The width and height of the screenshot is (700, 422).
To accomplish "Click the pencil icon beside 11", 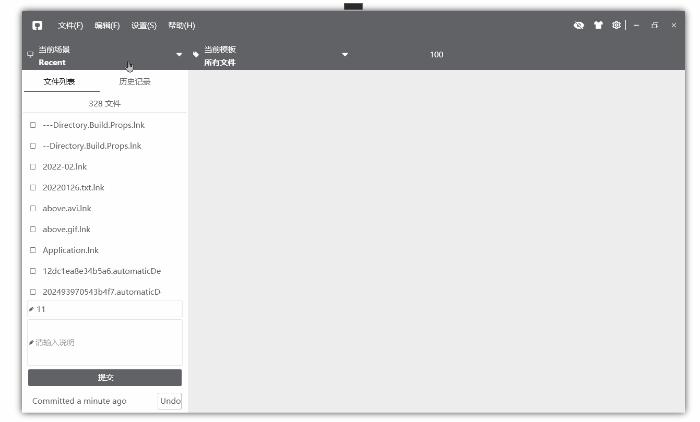I will (x=31, y=309).
